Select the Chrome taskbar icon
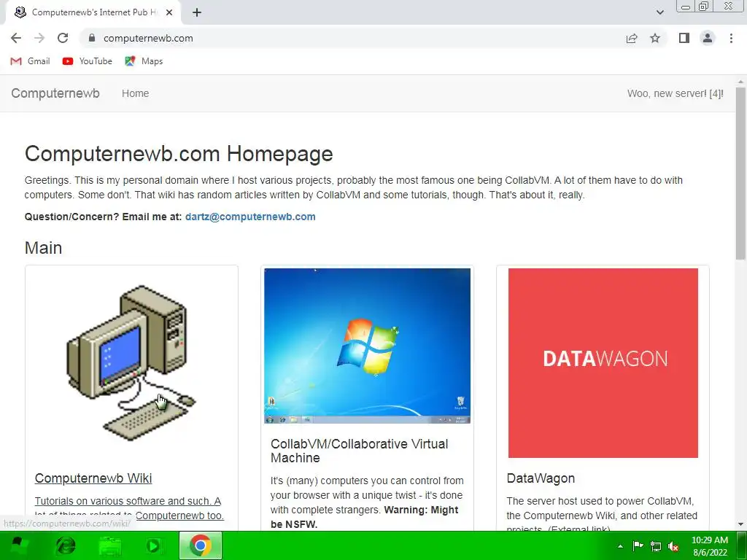This screenshot has width=747, height=560. [x=201, y=545]
